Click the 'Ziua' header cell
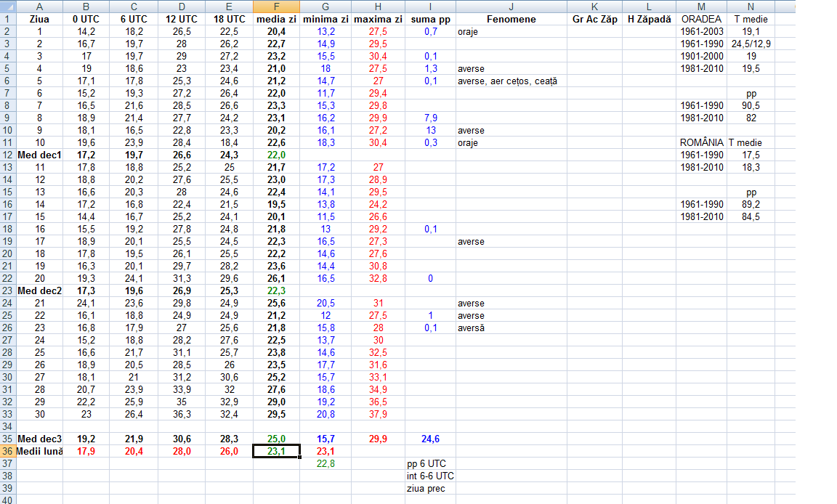Screen dimensions: 837x504 (x=39, y=19)
